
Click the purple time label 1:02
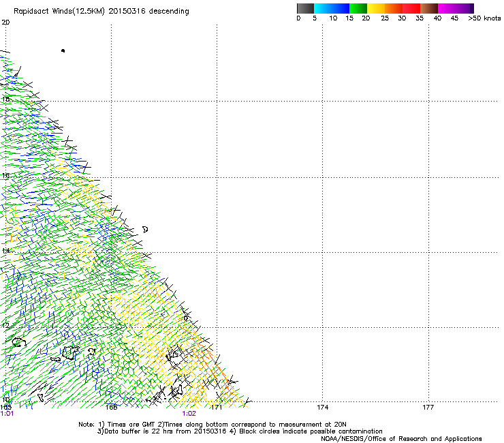[189, 414]
